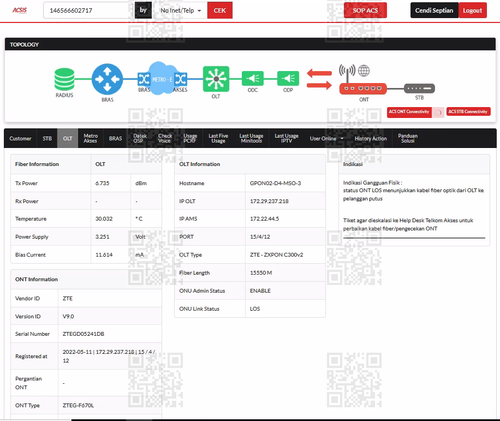Select the OLT tab

click(x=68, y=138)
